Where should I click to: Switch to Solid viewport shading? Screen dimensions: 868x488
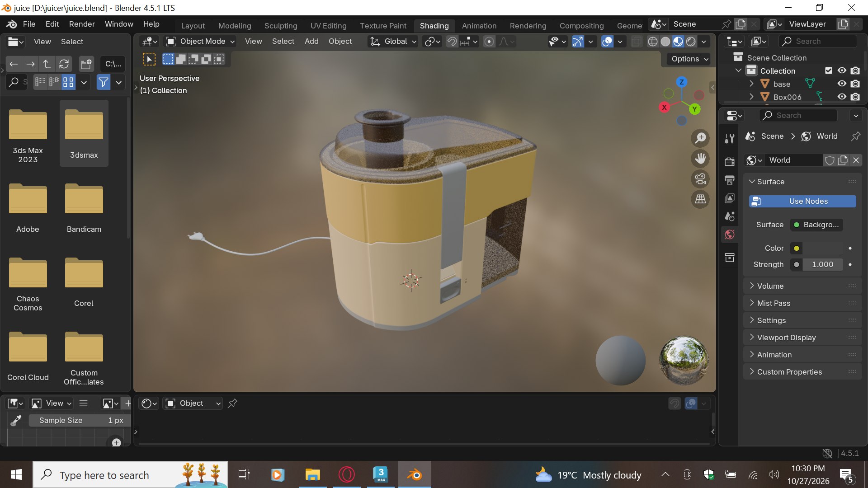(665, 42)
